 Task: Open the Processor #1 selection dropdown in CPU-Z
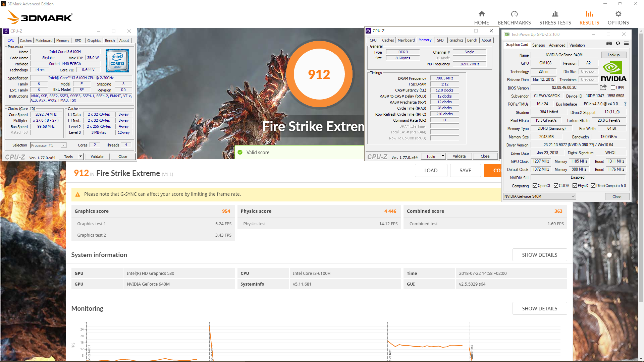pos(48,145)
